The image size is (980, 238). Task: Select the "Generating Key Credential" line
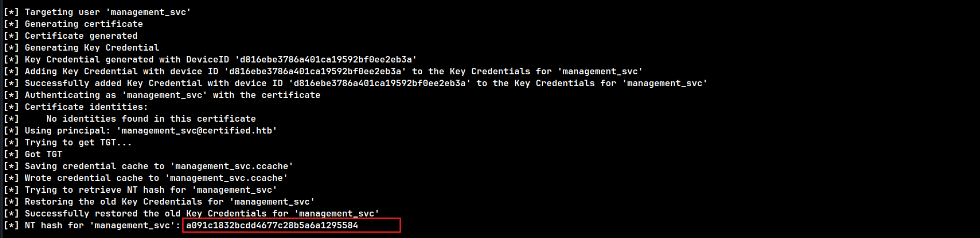click(91, 47)
